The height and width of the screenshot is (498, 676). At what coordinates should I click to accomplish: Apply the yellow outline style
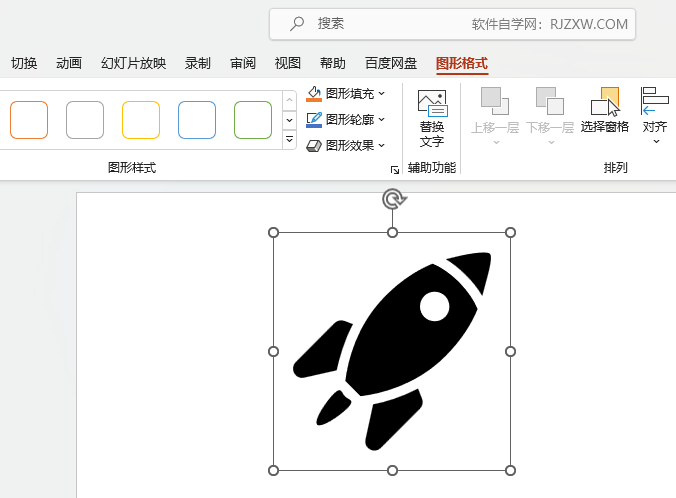click(x=141, y=120)
